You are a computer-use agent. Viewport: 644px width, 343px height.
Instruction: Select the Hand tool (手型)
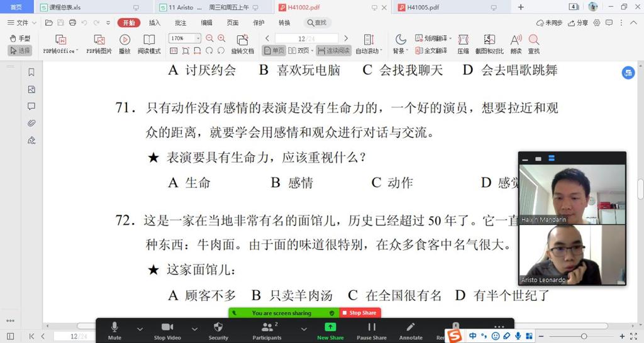pyautogui.click(x=19, y=38)
